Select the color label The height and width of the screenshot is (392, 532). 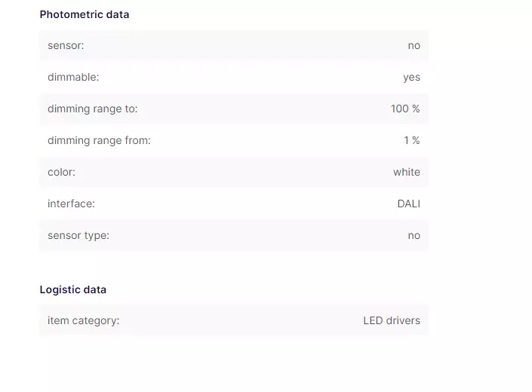point(61,172)
